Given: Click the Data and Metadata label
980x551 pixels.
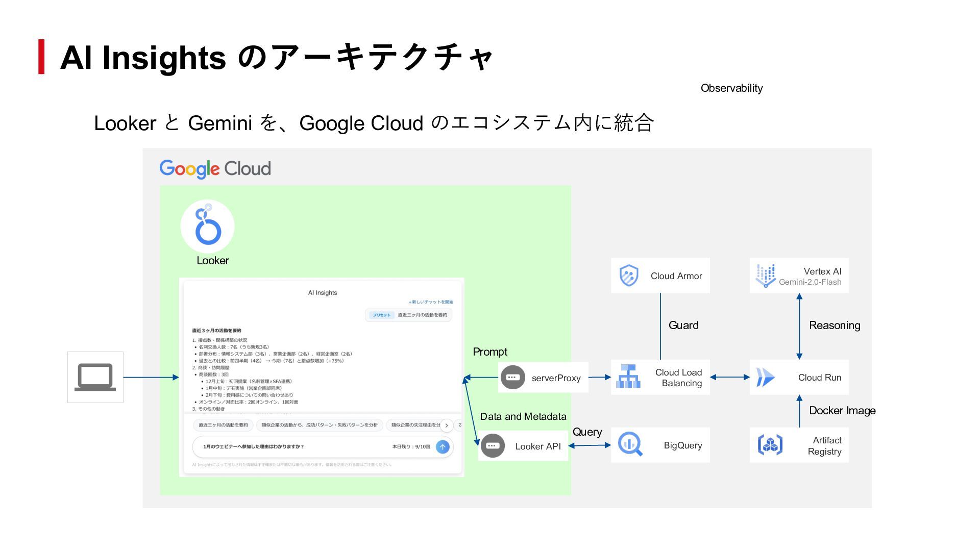Looking at the screenshot, I should (523, 416).
